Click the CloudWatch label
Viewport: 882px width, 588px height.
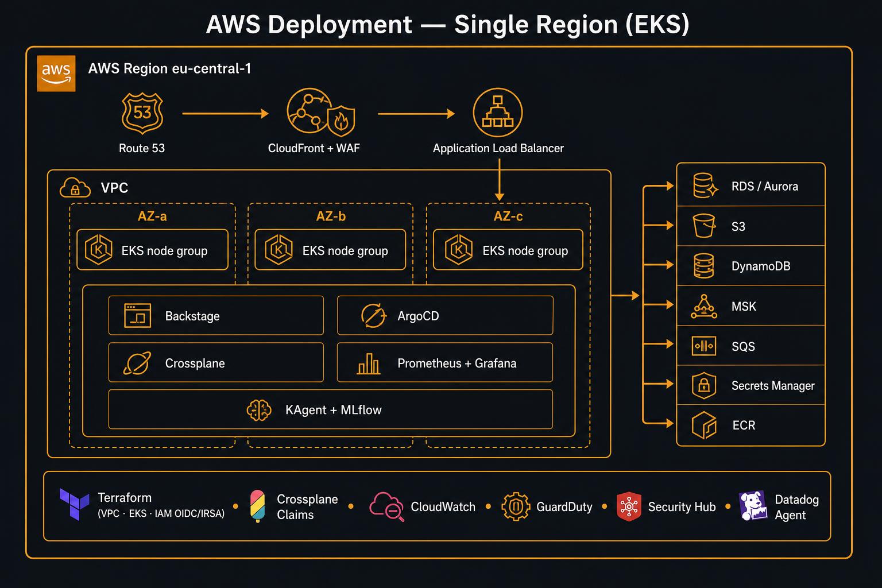point(443,507)
